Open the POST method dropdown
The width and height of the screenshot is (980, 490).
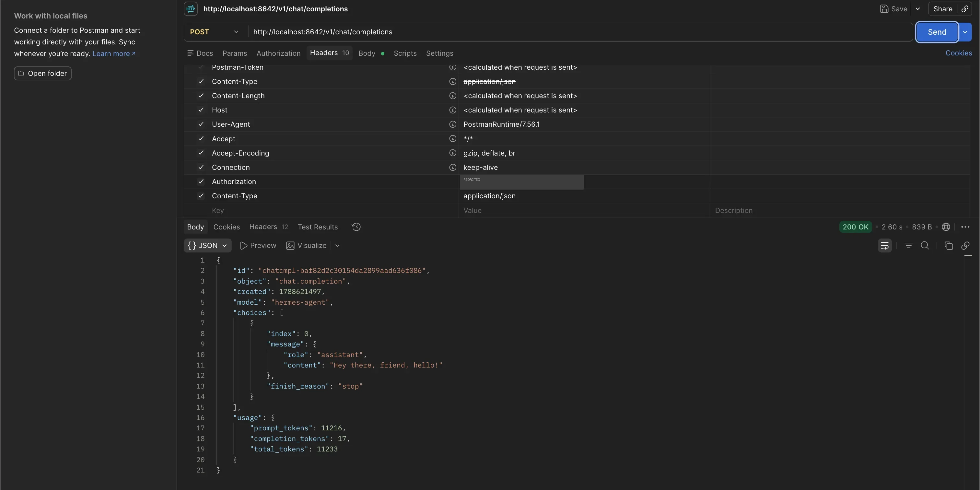215,32
